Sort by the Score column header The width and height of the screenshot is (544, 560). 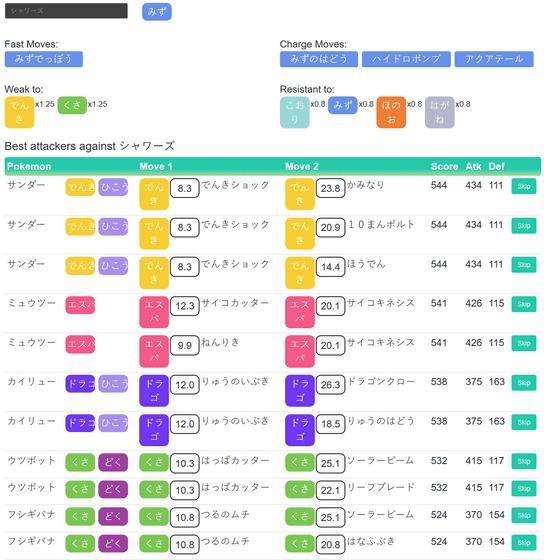point(444,166)
